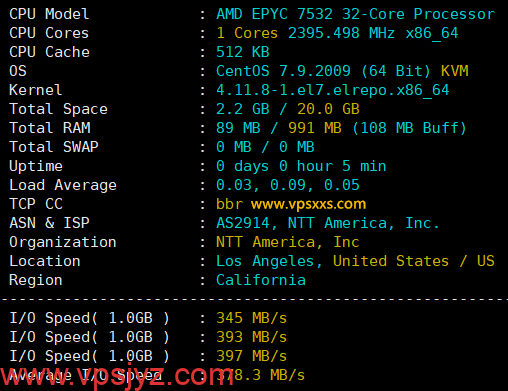Click the yellow KVM label
The width and height of the screenshot is (508, 391).
[455, 71]
